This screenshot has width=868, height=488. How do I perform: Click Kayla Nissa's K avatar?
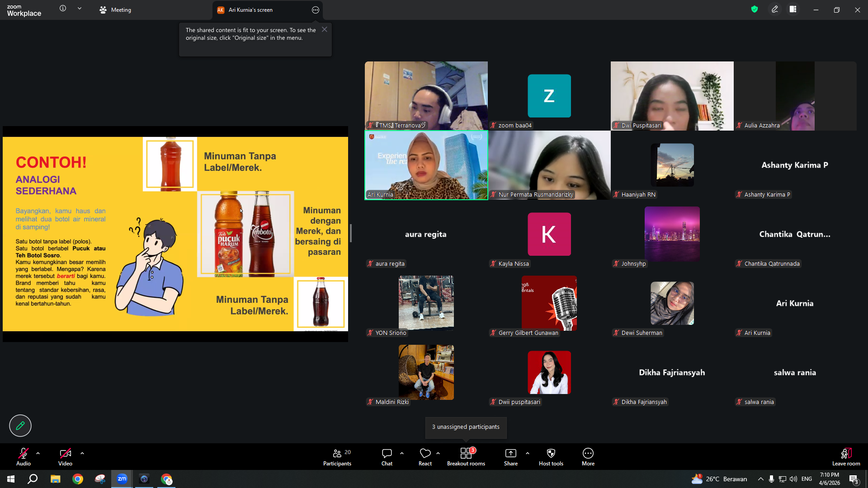[549, 234]
